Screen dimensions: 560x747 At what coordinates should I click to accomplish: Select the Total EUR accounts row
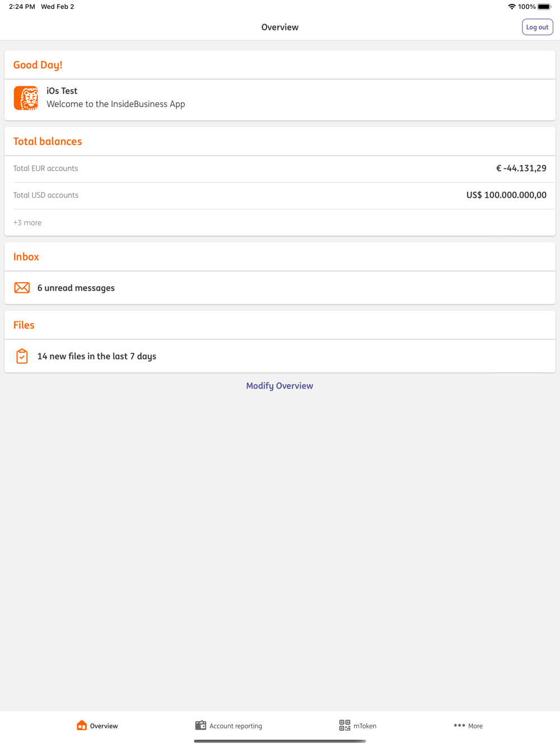[x=280, y=169]
